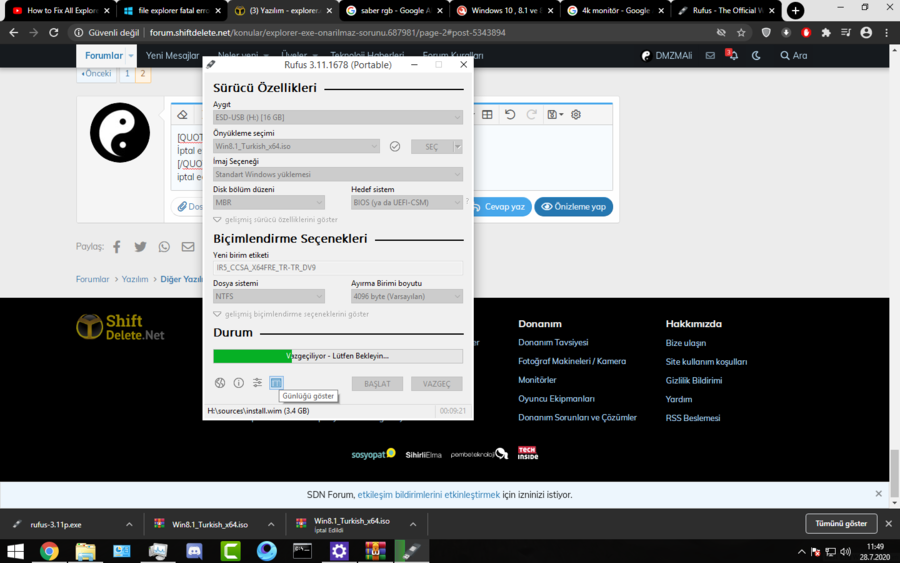Open Chrome extensions puzzle icon

pos(826,33)
